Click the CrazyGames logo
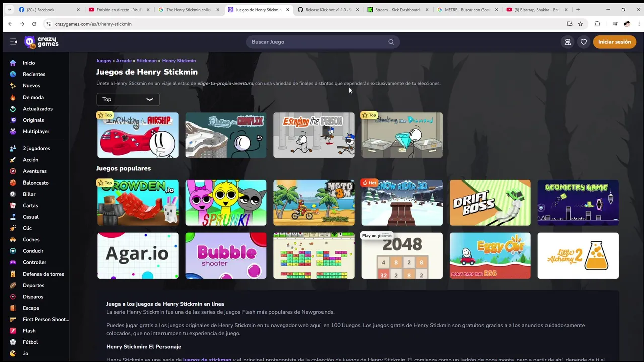The image size is (644, 362). 42,42
